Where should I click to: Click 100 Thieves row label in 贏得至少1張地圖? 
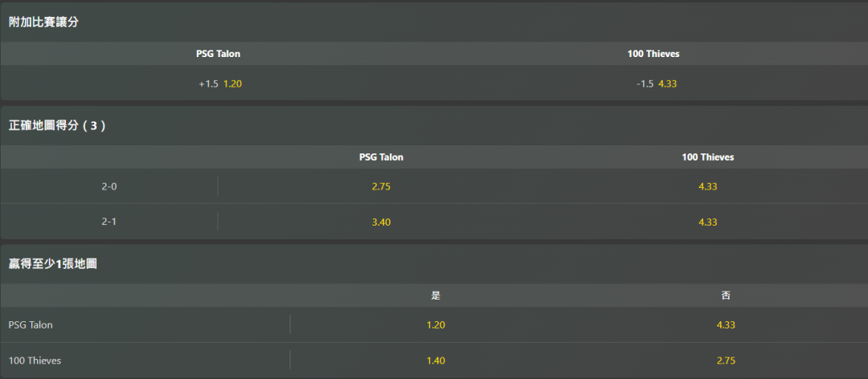click(35, 361)
